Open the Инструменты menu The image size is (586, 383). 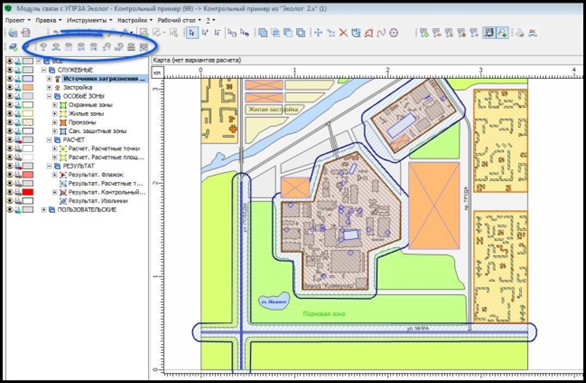89,20
